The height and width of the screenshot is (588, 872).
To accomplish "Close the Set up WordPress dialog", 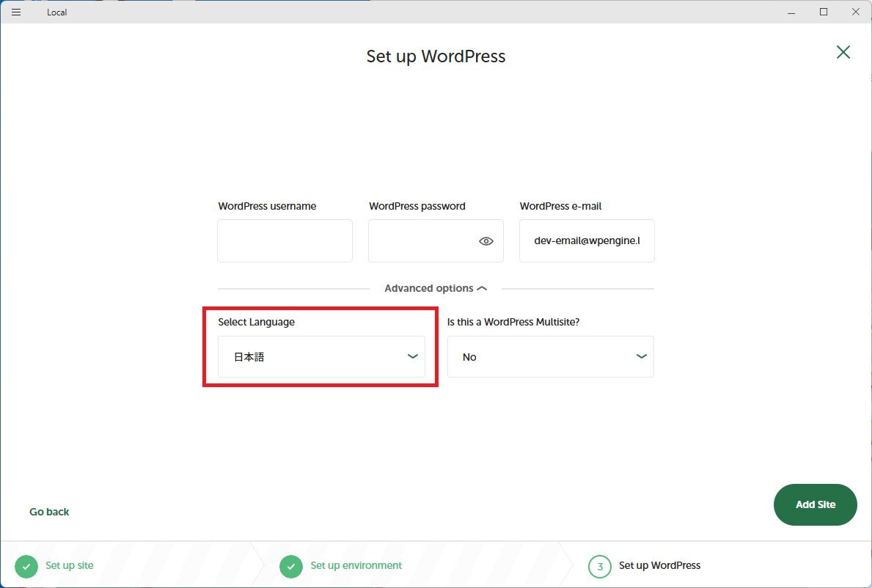I will [843, 52].
